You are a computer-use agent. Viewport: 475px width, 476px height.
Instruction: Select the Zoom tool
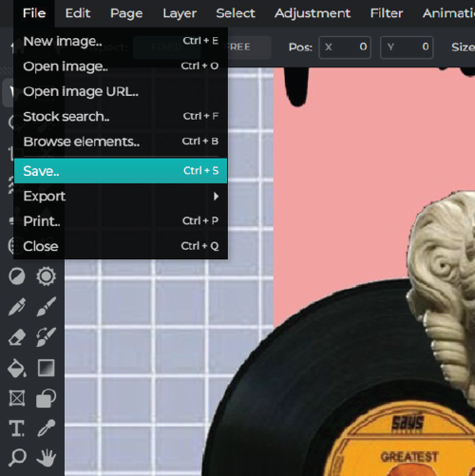pos(17,457)
